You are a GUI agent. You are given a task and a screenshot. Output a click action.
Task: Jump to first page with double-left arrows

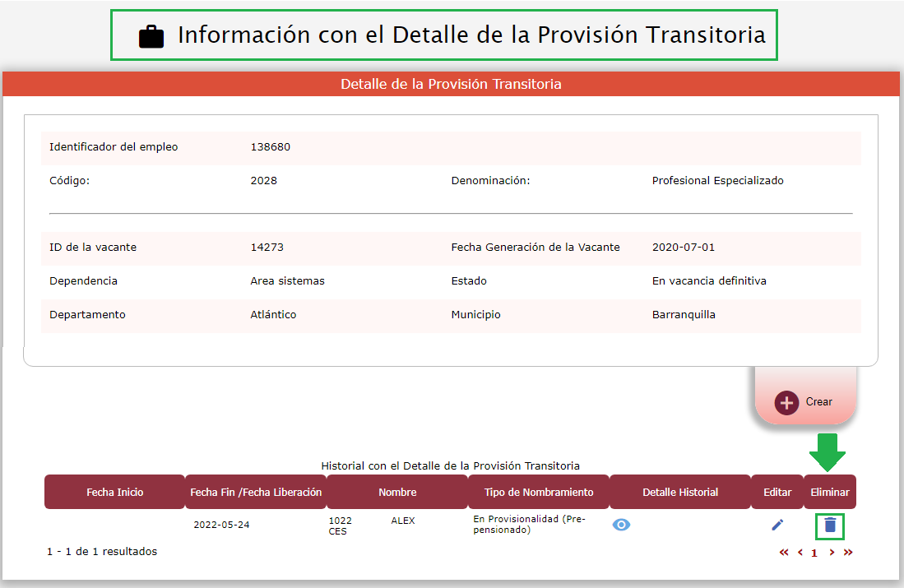(784, 553)
